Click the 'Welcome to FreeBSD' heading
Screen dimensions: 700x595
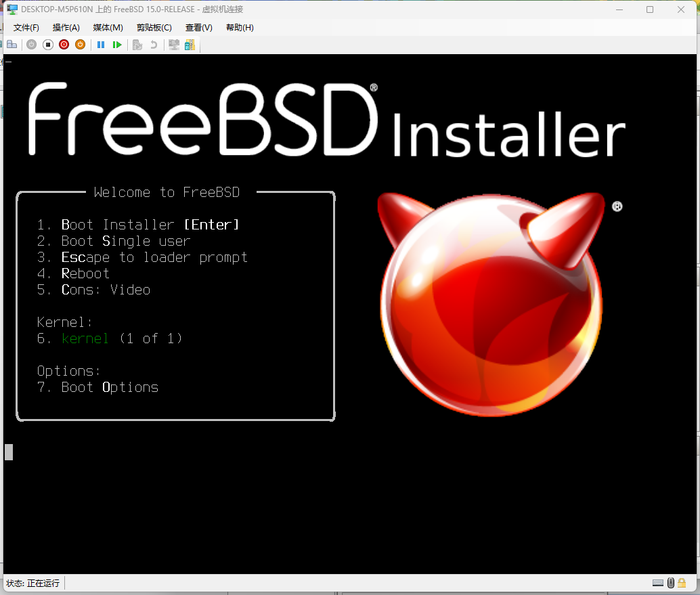[x=167, y=192]
